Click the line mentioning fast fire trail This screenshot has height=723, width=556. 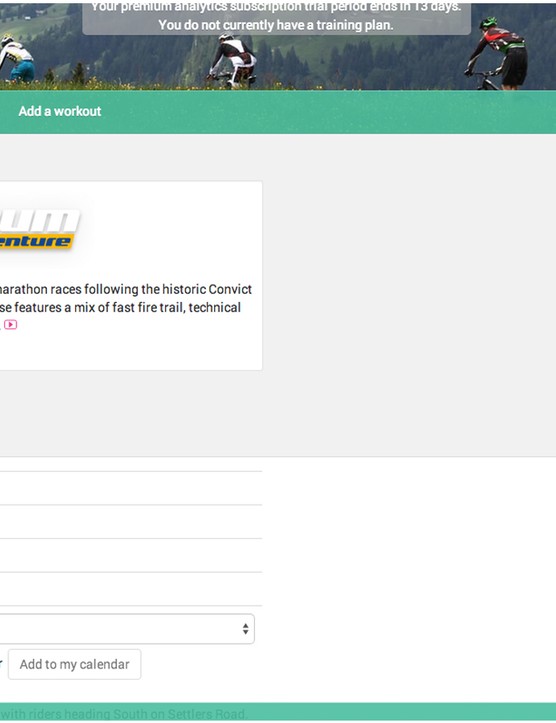click(x=120, y=307)
